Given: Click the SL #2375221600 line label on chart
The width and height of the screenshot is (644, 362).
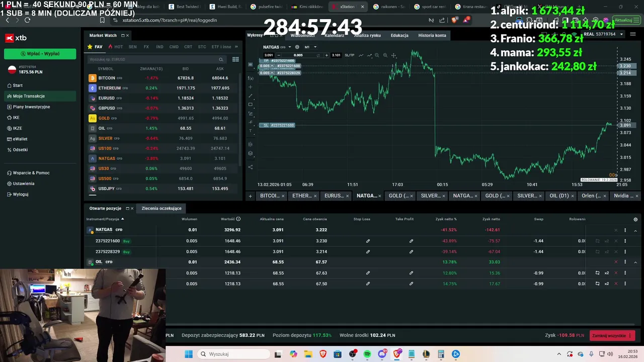Looking at the screenshot, I should click(x=277, y=125).
